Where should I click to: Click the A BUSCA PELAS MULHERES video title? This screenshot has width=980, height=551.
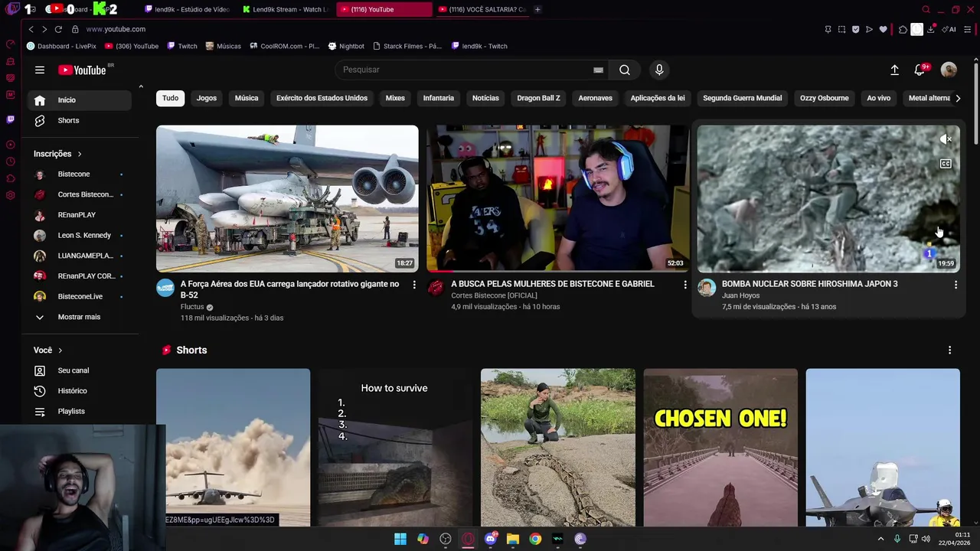pos(553,284)
